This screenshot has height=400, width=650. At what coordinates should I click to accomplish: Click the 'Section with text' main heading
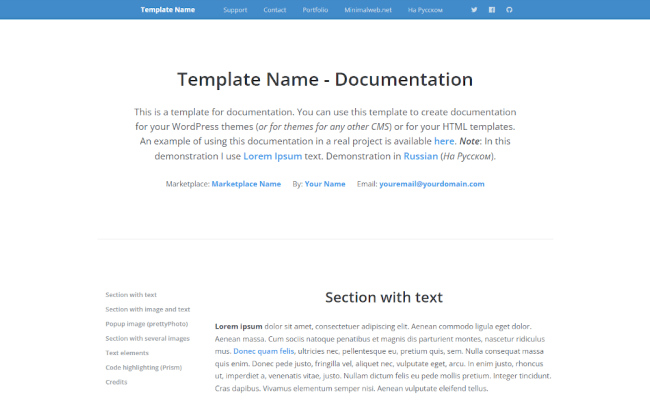click(384, 297)
